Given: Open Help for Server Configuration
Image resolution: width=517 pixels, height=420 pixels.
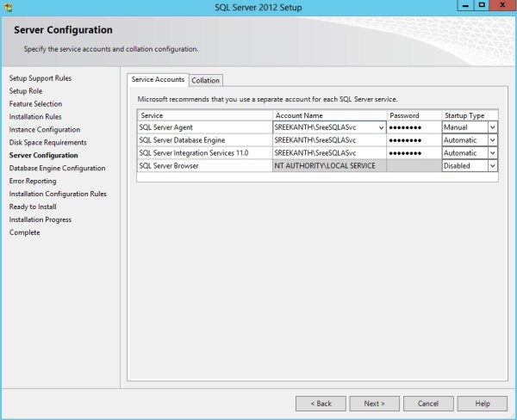Looking at the screenshot, I should [483, 403].
